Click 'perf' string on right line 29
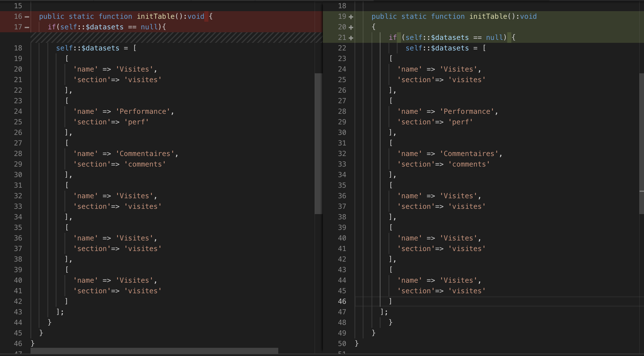The image size is (644, 356). click(x=461, y=122)
